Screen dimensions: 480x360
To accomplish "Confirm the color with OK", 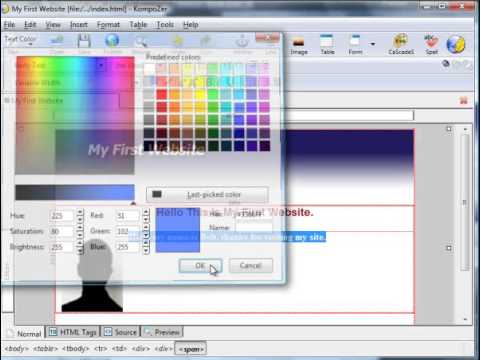I will click(x=200, y=266).
